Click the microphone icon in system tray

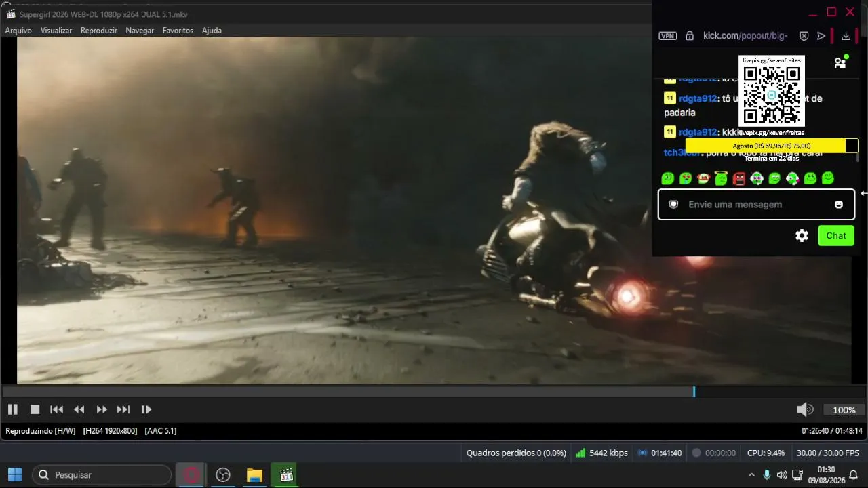click(767, 475)
